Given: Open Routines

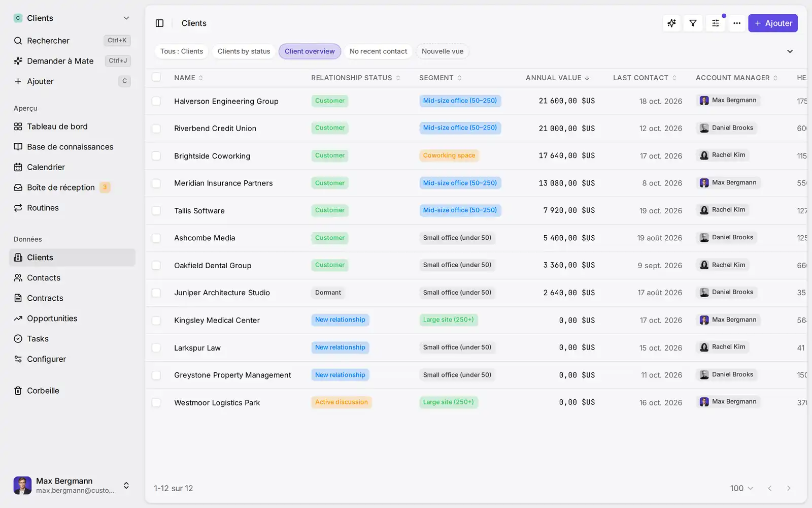Looking at the screenshot, I should (72, 208).
